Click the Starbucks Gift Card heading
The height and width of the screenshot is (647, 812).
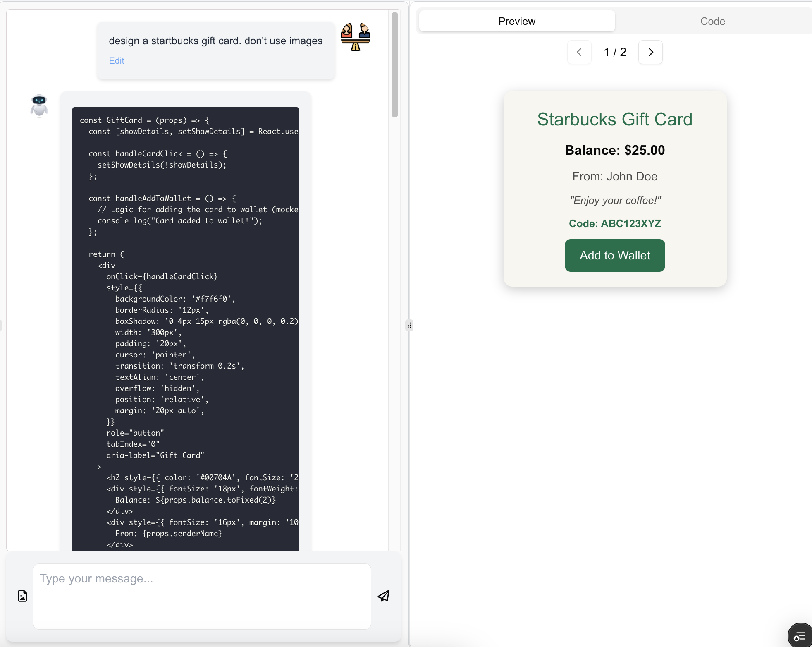pos(614,120)
